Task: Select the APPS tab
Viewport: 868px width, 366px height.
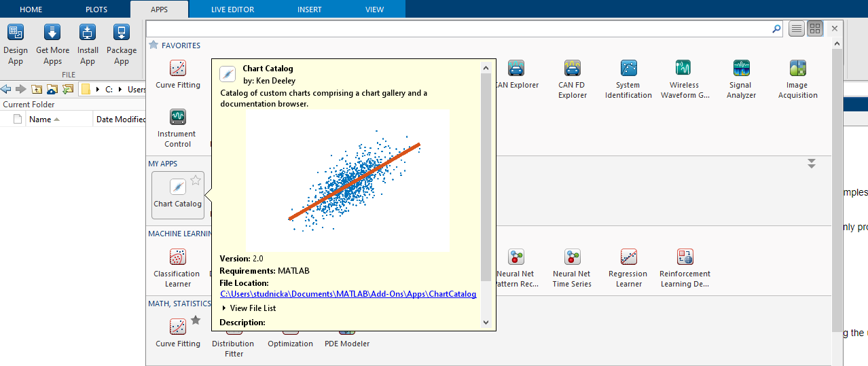Action: 159,10
